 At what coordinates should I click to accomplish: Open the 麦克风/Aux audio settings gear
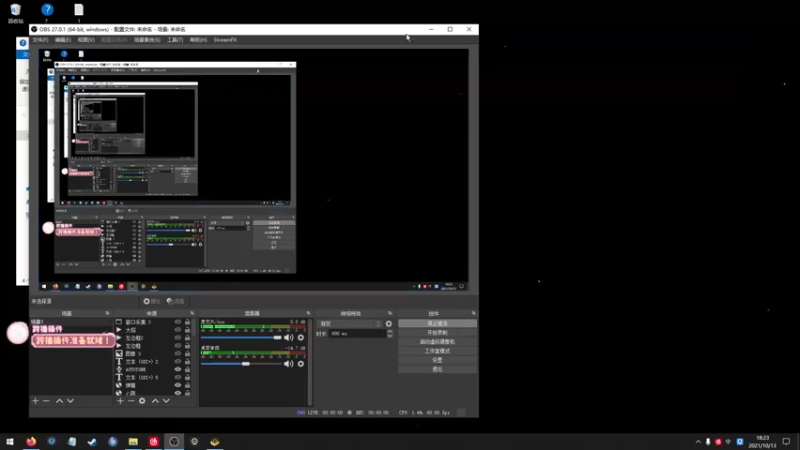pyautogui.click(x=301, y=337)
